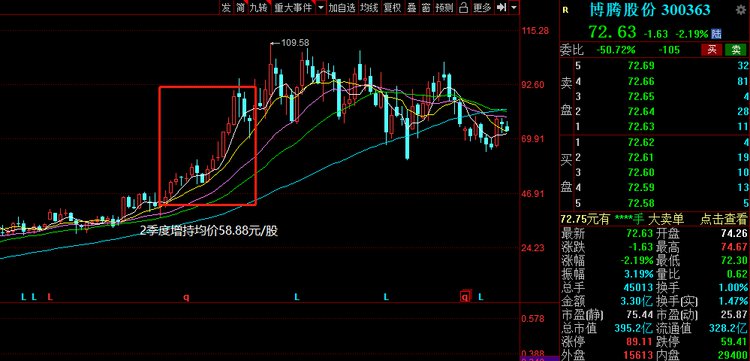Click sell level 5 price 72.69
The image size is (750, 361).
pyautogui.click(x=641, y=66)
